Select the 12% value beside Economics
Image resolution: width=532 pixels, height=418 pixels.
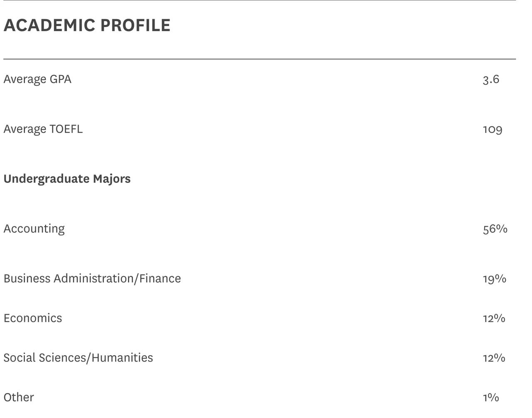494,318
